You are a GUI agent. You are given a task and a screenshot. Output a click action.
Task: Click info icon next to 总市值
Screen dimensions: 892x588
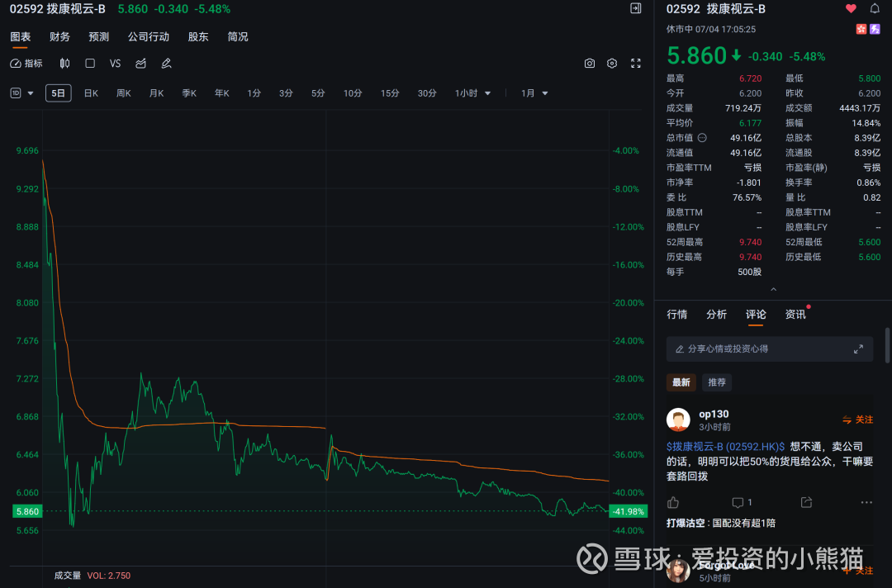click(x=702, y=138)
